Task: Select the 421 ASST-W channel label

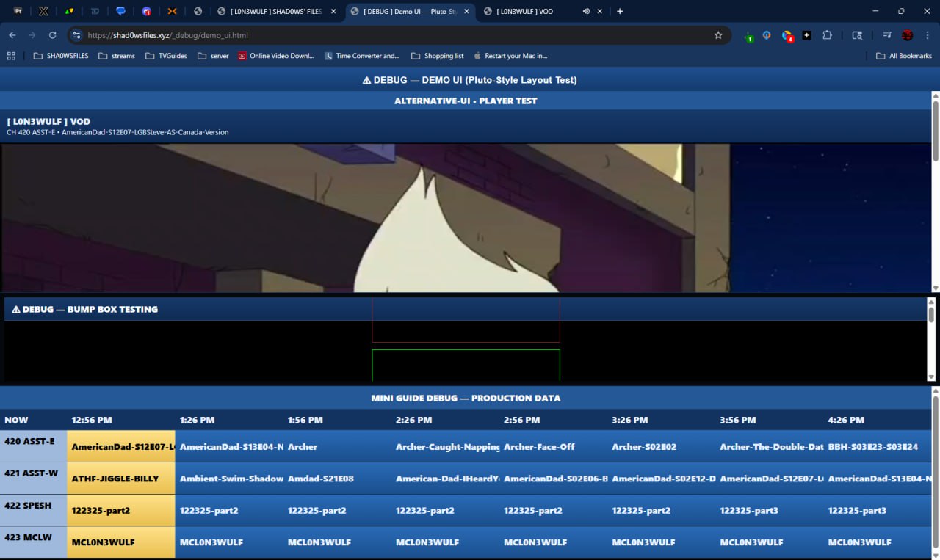Action: [33, 479]
